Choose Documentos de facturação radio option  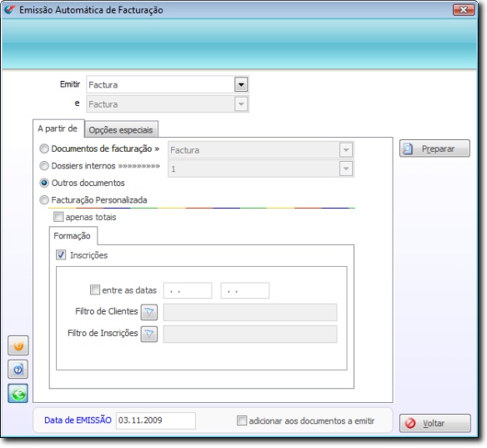point(44,148)
